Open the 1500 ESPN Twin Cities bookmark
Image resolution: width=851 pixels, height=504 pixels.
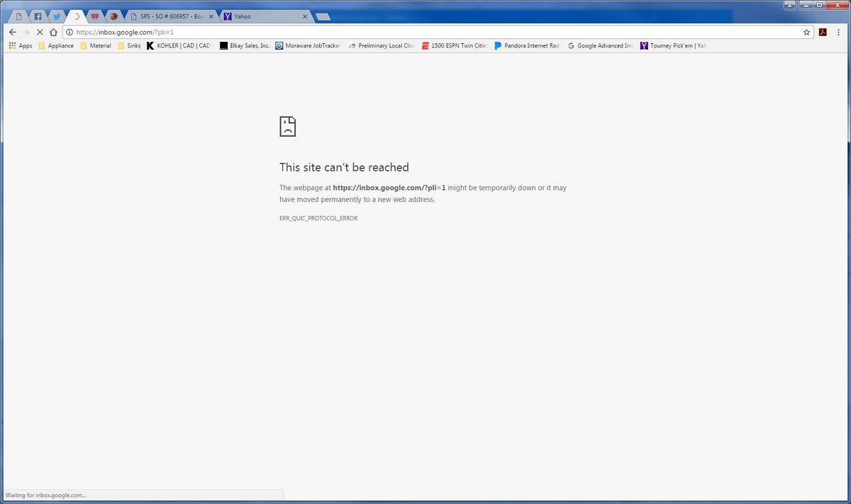455,45
